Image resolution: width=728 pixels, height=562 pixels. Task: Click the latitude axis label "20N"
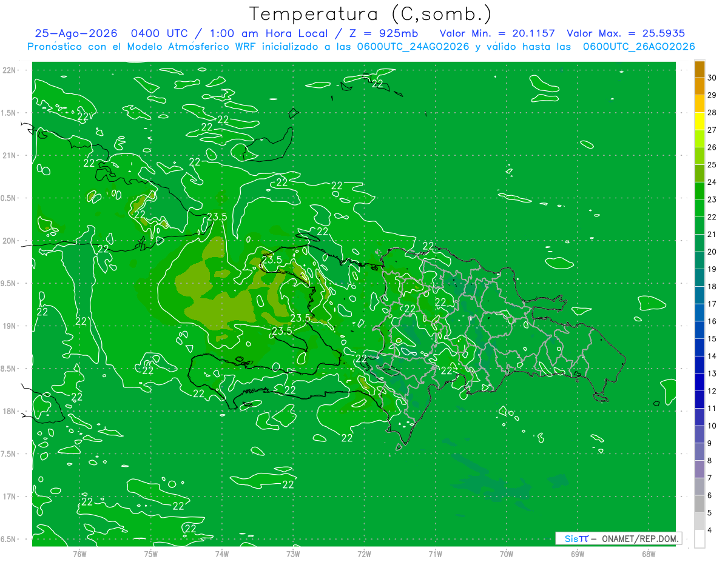(x=10, y=241)
